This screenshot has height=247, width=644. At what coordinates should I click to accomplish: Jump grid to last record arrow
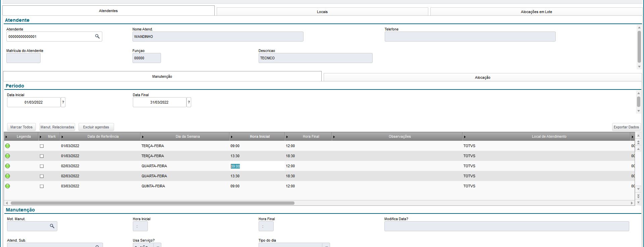638,202
